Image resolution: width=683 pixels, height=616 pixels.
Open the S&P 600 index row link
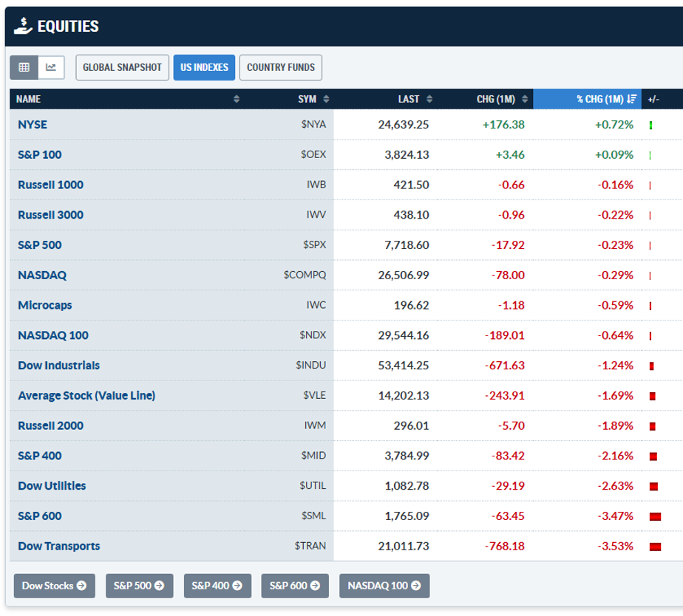pos(40,516)
